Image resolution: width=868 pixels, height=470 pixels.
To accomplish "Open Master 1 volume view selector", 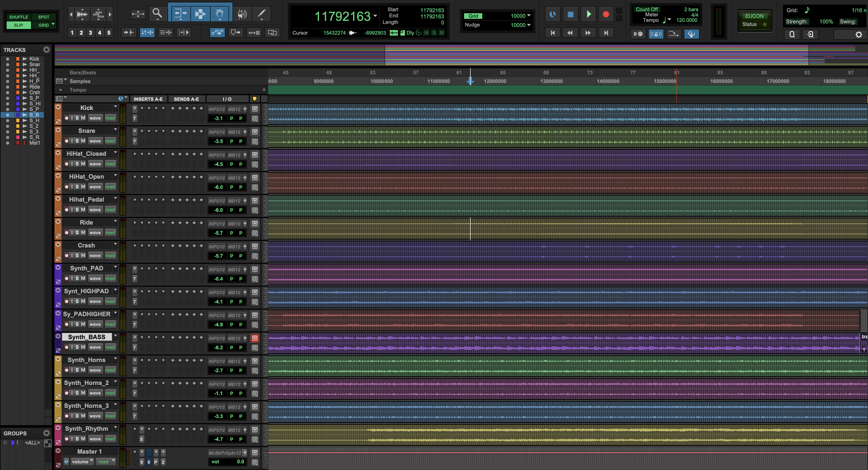I will (82, 462).
